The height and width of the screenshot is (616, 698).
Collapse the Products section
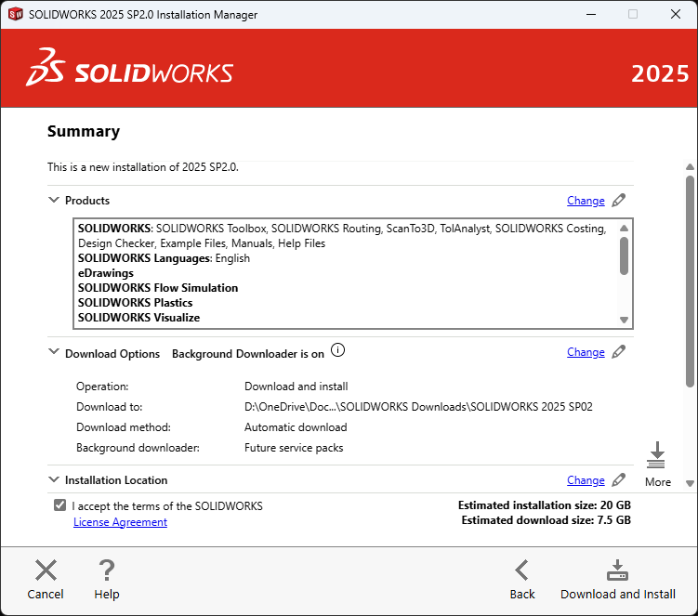tap(53, 201)
